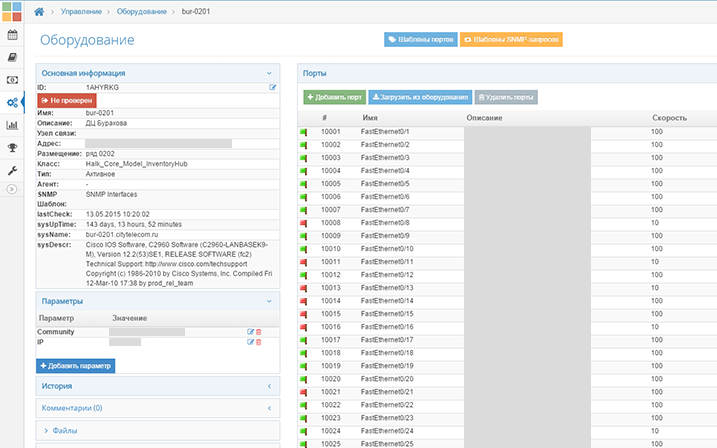Collapse the Основная информация panel

(269, 73)
